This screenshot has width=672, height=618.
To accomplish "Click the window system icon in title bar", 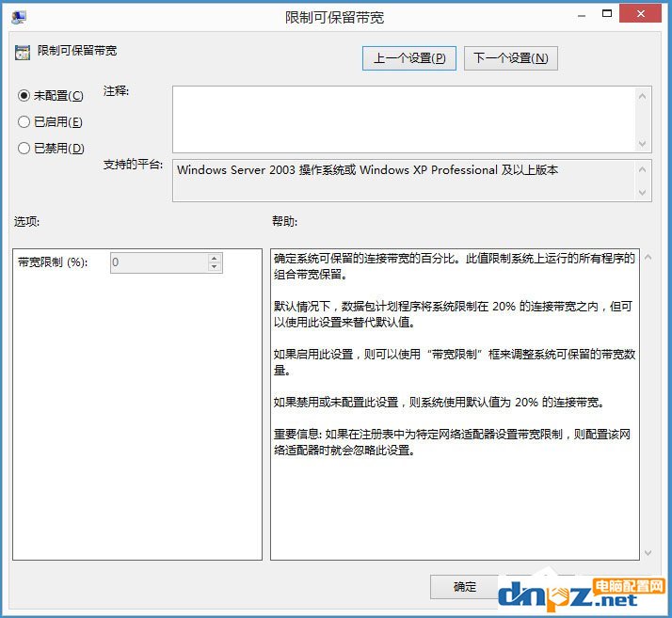I will point(19,17).
